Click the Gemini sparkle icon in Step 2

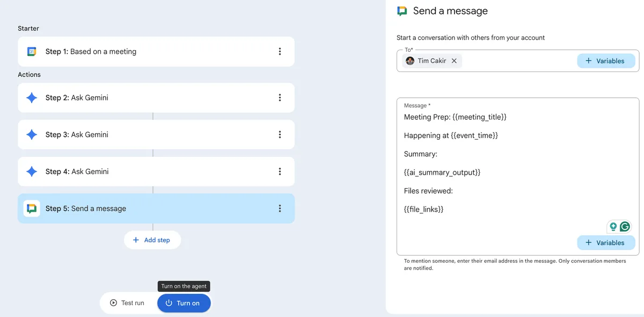[32, 98]
